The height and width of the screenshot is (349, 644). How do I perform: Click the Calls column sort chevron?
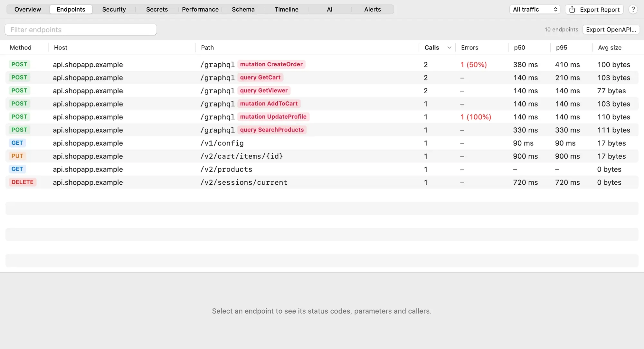(449, 48)
